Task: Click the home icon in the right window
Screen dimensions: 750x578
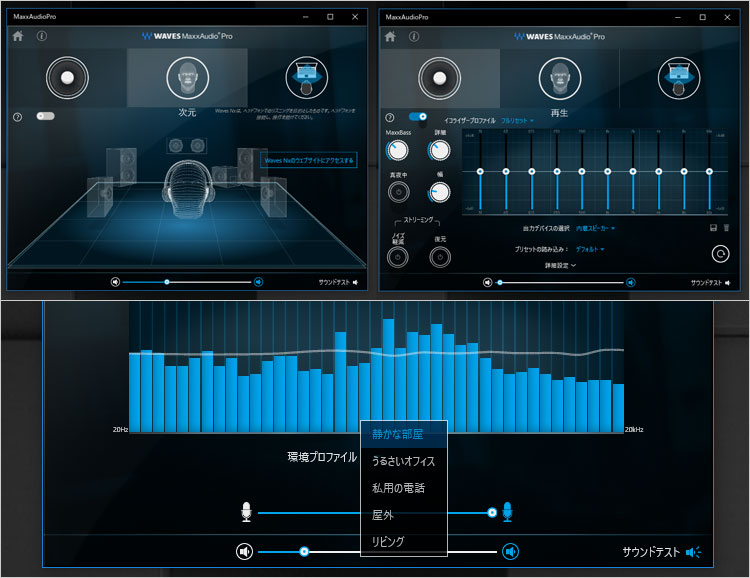Action: pos(389,37)
